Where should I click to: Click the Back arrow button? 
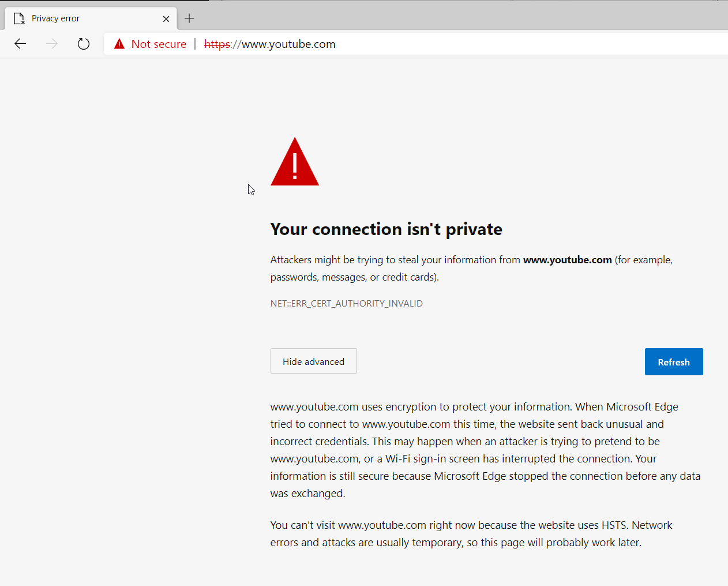tap(20, 44)
